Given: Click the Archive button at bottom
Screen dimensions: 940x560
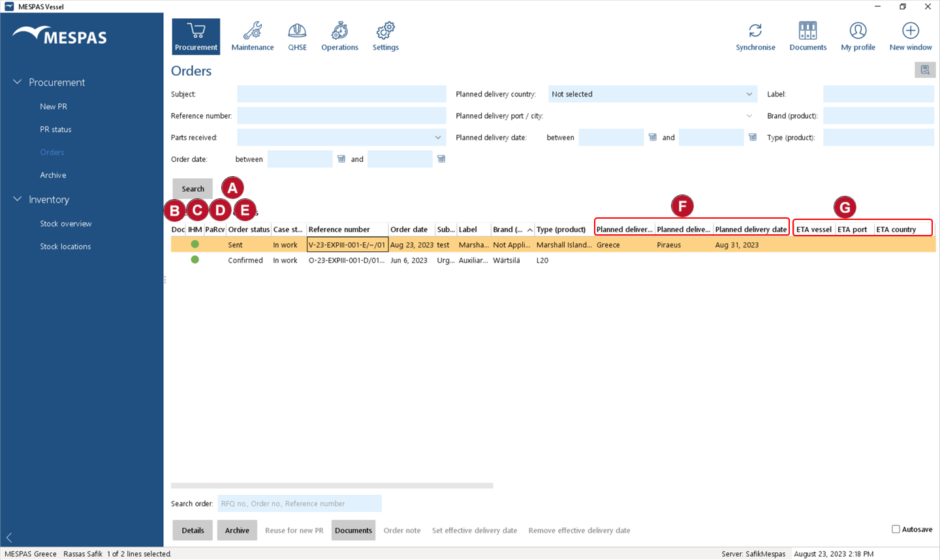Looking at the screenshot, I should coord(237,530).
